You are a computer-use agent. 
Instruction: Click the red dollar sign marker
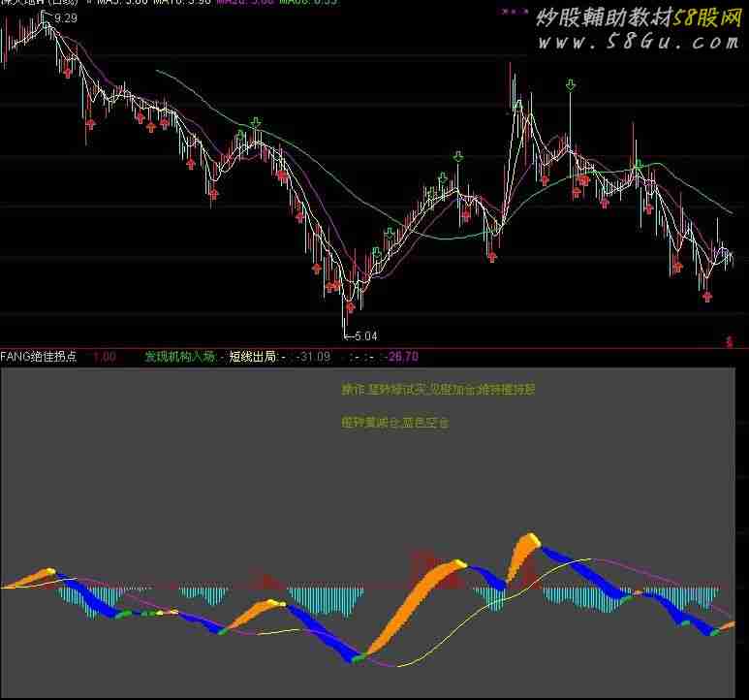729,341
